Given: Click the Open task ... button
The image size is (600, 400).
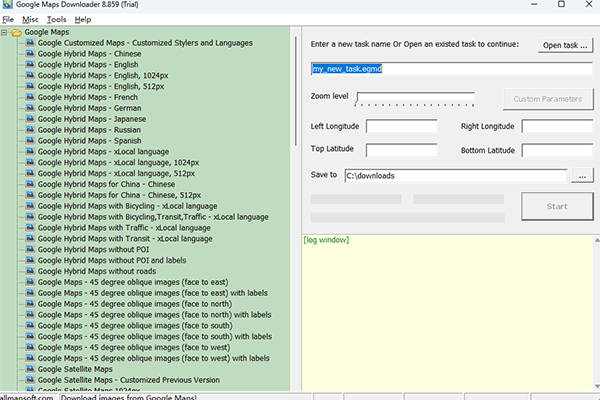Looking at the screenshot, I should pos(565,45).
